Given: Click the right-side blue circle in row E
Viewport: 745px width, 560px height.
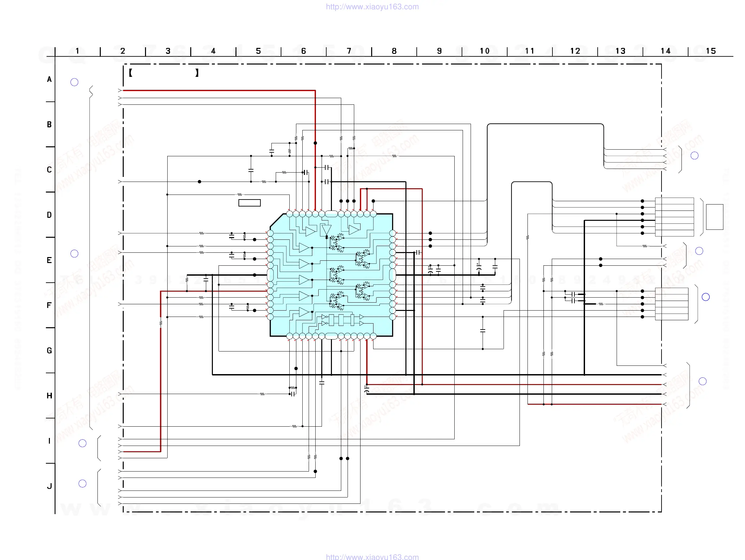Looking at the screenshot, I should [x=699, y=251].
